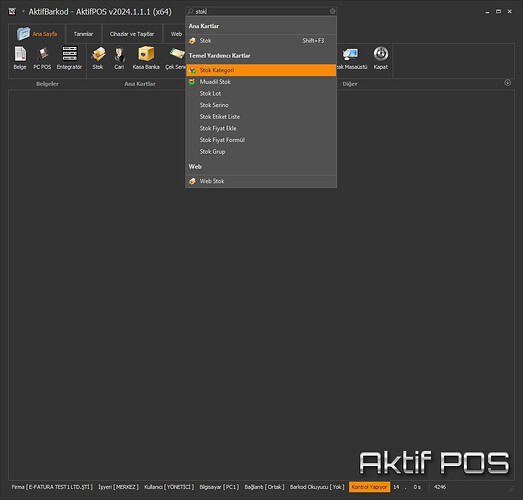Choose Muadil Stok from search results
Image resolution: width=523 pixels, height=500 pixels.
[x=261, y=82]
